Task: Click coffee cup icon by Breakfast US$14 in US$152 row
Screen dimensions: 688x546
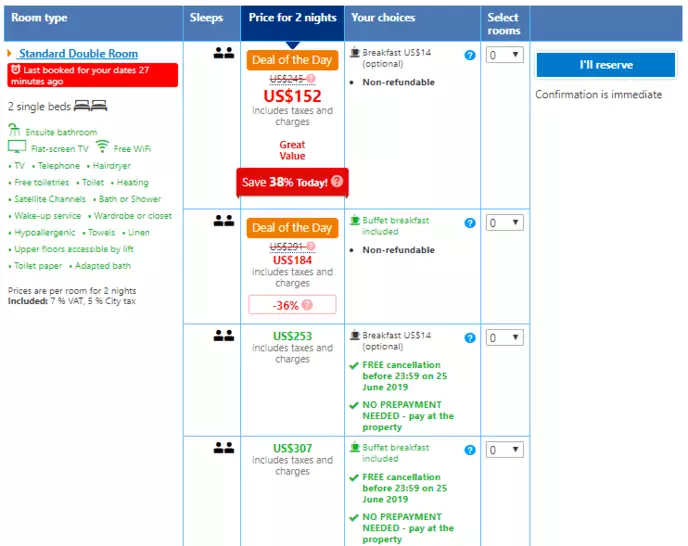Action: pos(355,52)
